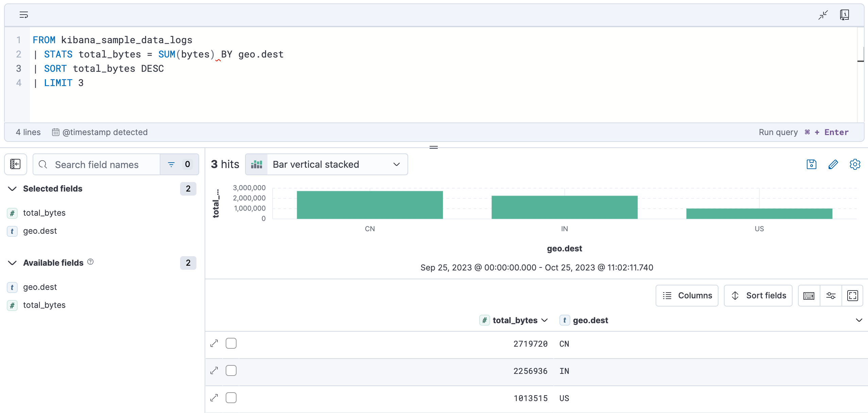Screen dimensions: 868x413
Task: Hide the fields sidebar panel
Action: pos(15,164)
